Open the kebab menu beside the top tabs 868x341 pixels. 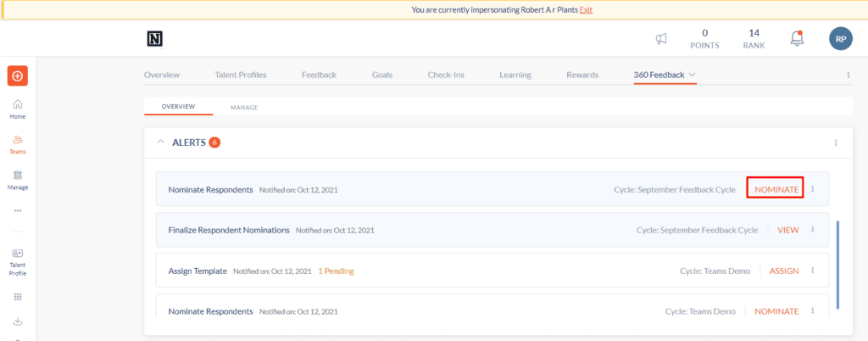[x=849, y=75]
